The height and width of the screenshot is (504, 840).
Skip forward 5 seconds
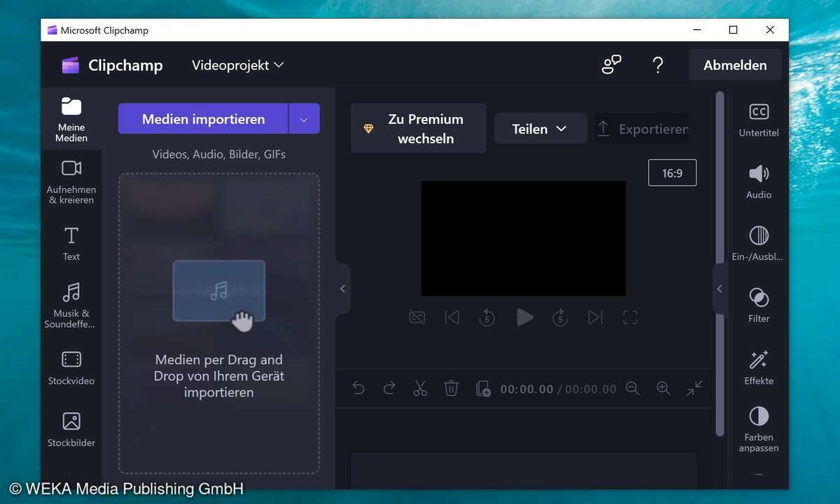pyautogui.click(x=560, y=318)
